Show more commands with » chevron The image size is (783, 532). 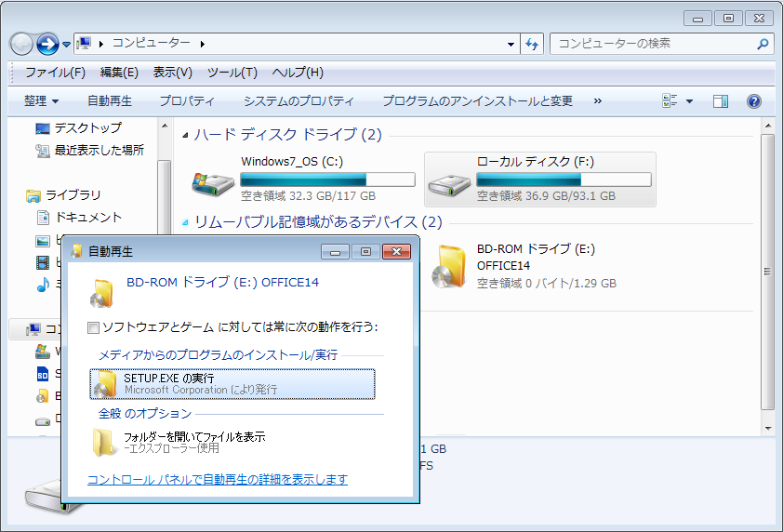tap(597, 101)
